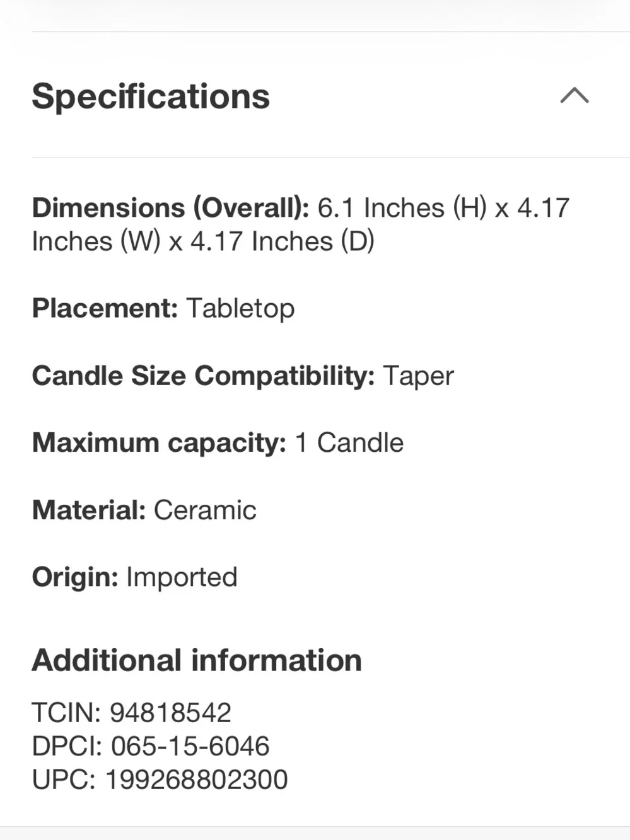
Task: Select the Maximum capacity label
Action: (159, 443)
